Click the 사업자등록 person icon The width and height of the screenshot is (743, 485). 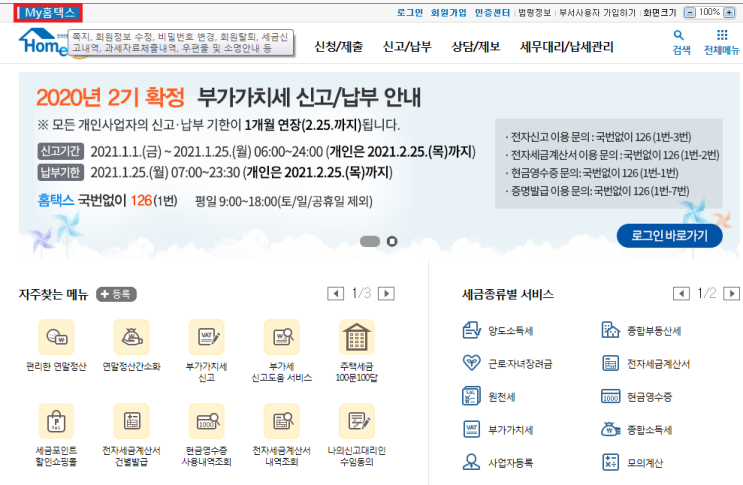(471, 462)
